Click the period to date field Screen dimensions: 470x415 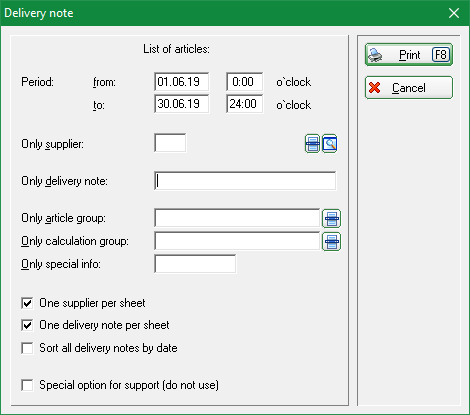point(182,104)
